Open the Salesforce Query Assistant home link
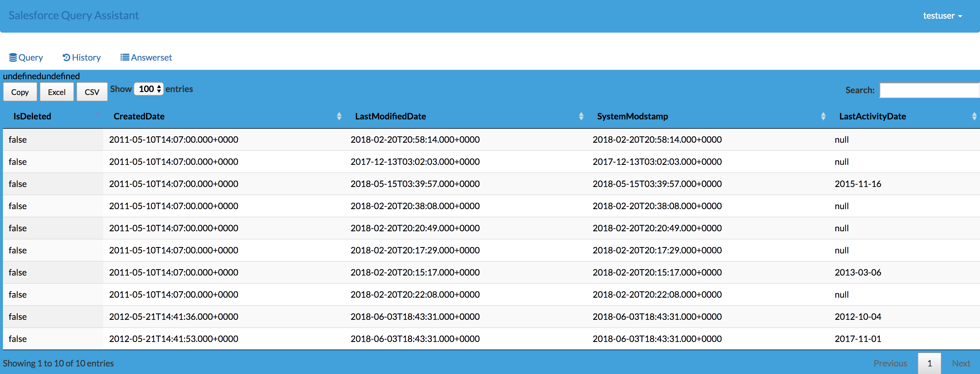This screenshot has height=374, width=980. [x=74, y=16]
